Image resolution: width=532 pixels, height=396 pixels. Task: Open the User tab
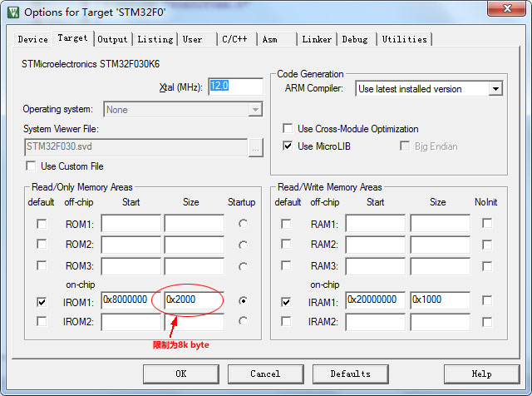click(x=198, y=39)
